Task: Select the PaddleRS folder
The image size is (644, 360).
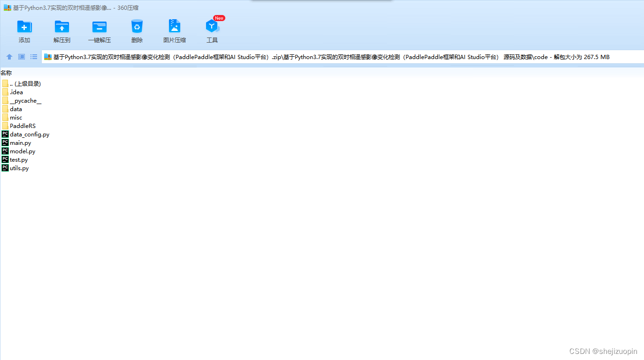Action: tap(19, 126)
